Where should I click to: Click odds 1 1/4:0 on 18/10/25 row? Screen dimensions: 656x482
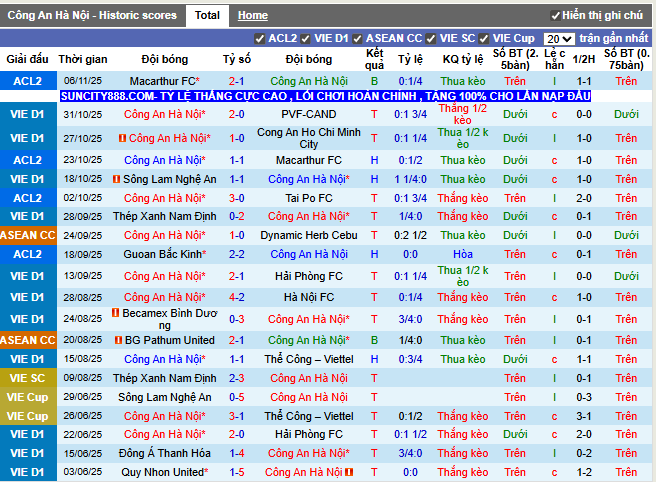click(410, 179)
